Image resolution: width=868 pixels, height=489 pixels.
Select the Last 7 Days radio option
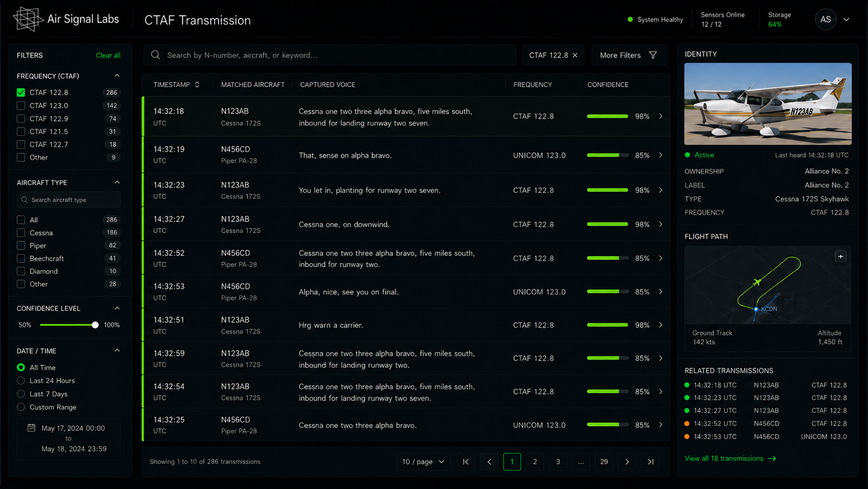click(21, 394)
